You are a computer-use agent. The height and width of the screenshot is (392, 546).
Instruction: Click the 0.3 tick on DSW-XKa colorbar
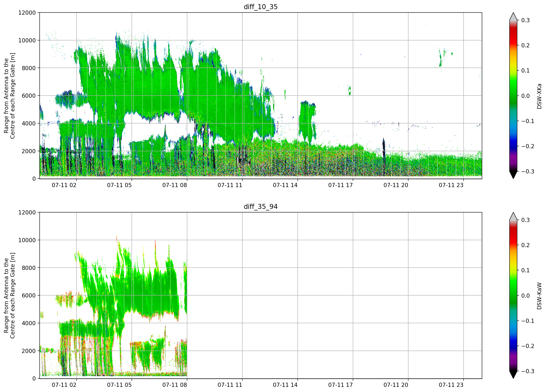coord(526,20)
